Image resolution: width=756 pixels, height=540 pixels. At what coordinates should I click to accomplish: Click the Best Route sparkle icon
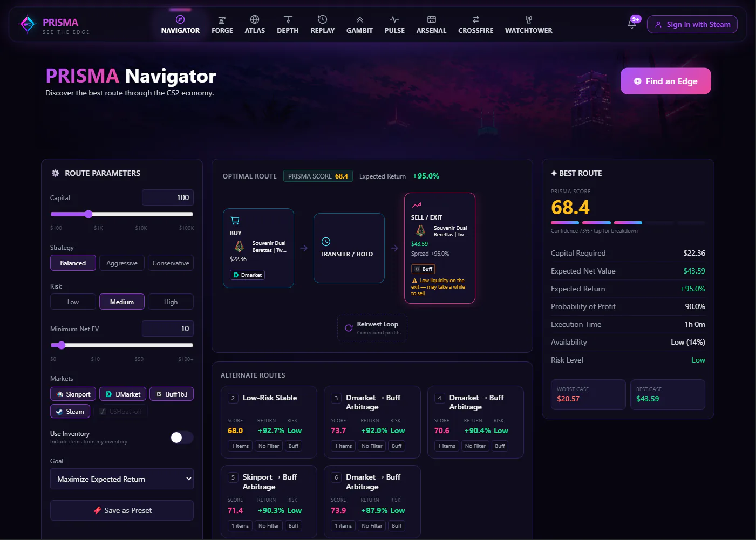tap(554, 173)
